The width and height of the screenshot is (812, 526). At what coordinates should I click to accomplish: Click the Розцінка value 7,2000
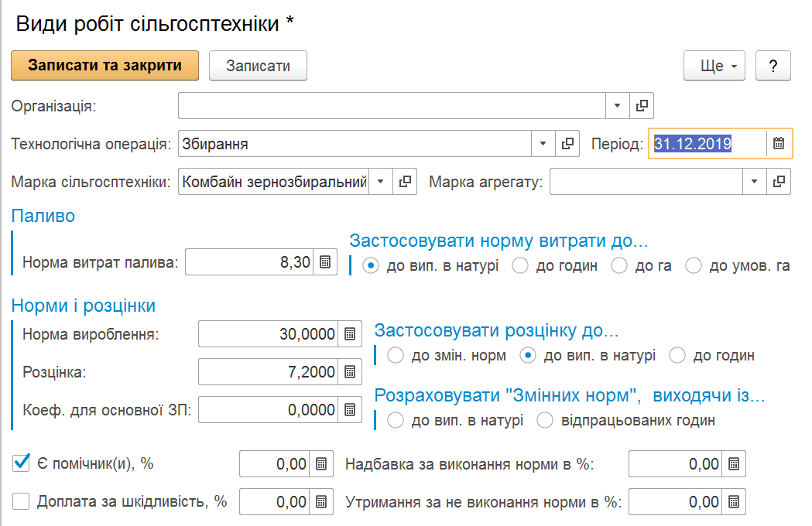click(x=269, y=372)
